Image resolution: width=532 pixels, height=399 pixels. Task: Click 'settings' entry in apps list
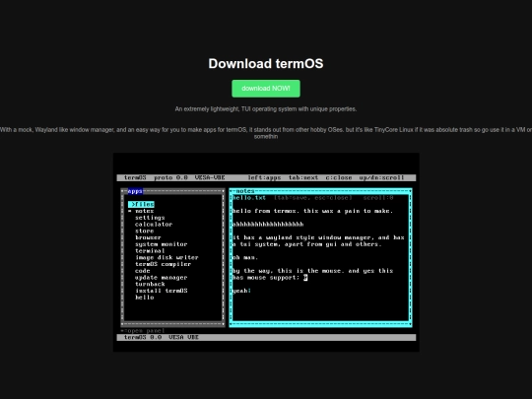[150, 218]
